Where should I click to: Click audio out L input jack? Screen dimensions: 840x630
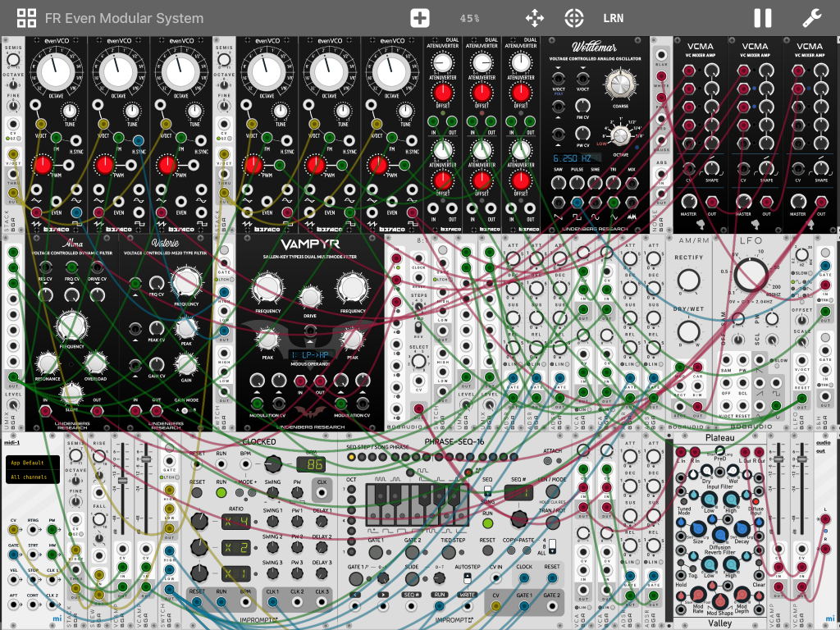pyautogui.click(x=825, y=518)
